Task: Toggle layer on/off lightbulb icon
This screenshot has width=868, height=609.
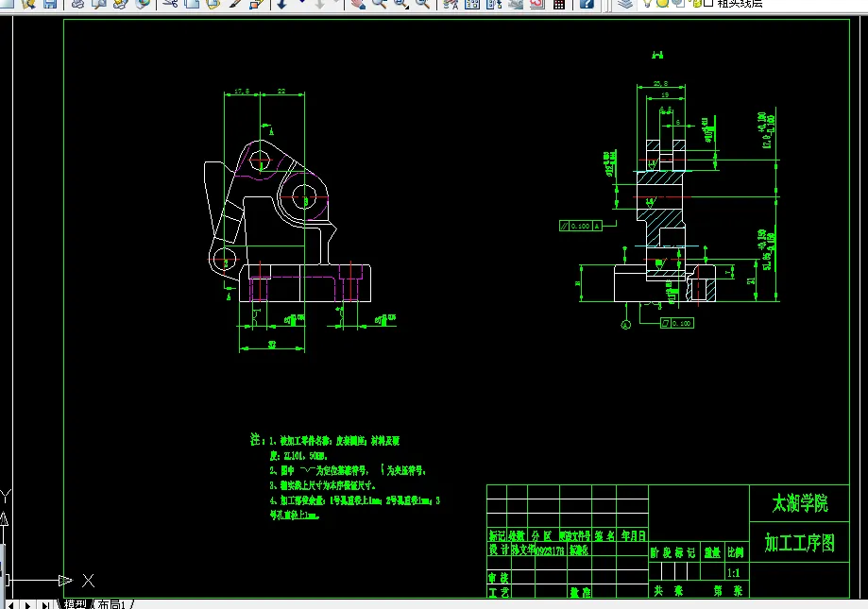Action: (648, 3)
